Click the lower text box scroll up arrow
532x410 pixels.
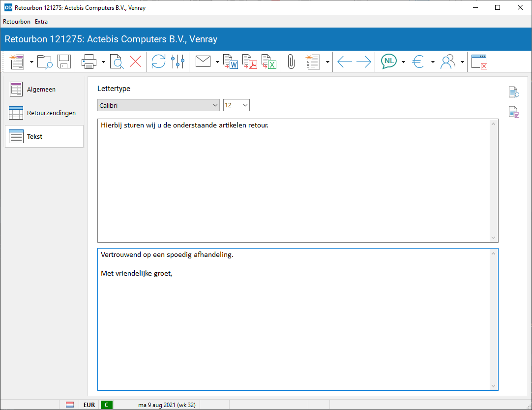[x=493, y=254]
